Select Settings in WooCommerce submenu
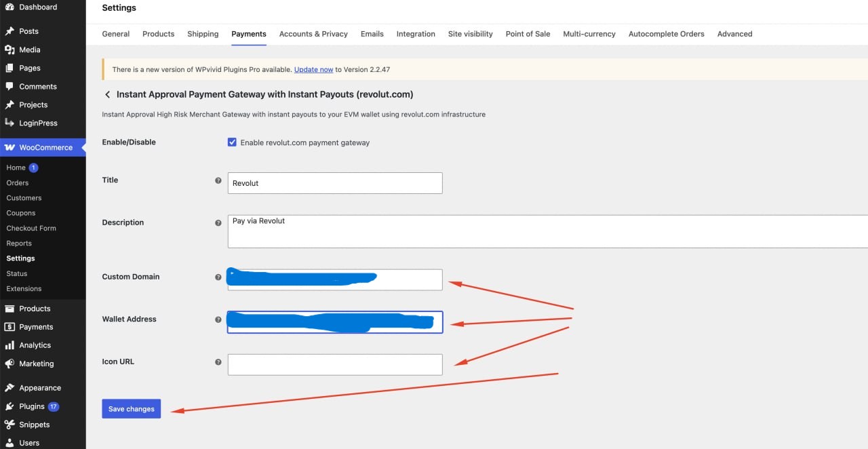This screenshot has width=868, height=449. pos(20,258)
